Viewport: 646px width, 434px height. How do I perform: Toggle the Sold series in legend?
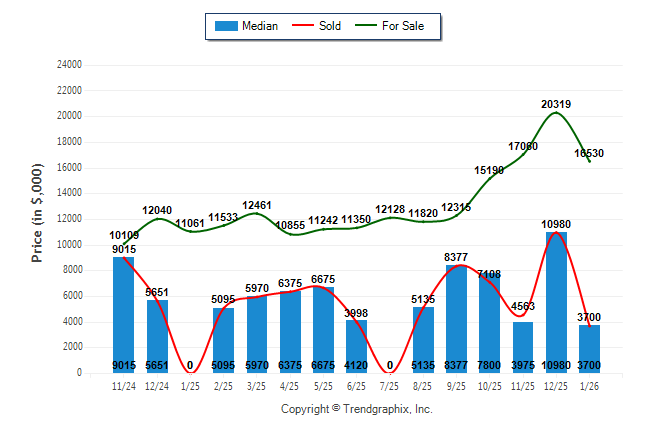pyautogui.click(x=325, y=26)
